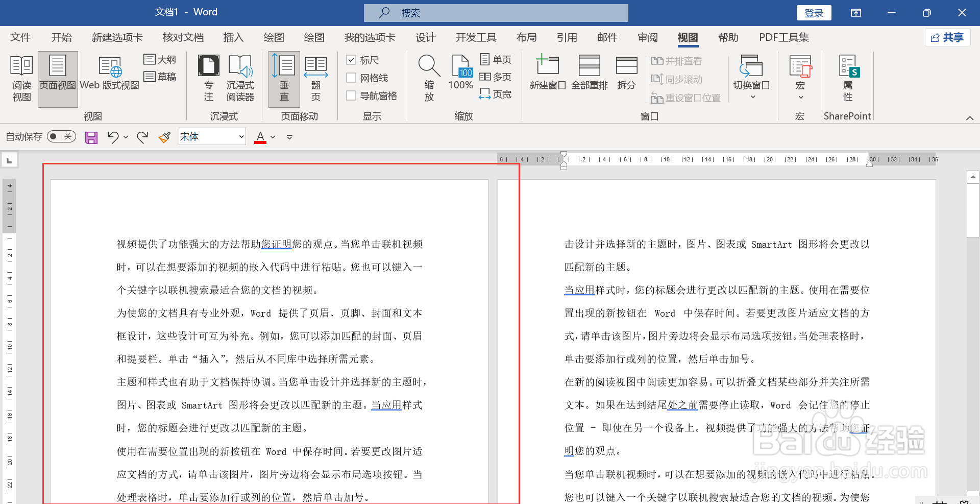Viewport: 980px width, 504px height.
Task: Open Outline view (大纲)
Action: (160, 60)
